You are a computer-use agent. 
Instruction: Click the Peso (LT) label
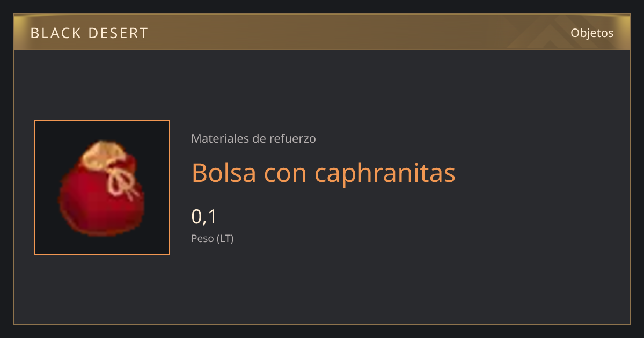(x=213, y=239)
